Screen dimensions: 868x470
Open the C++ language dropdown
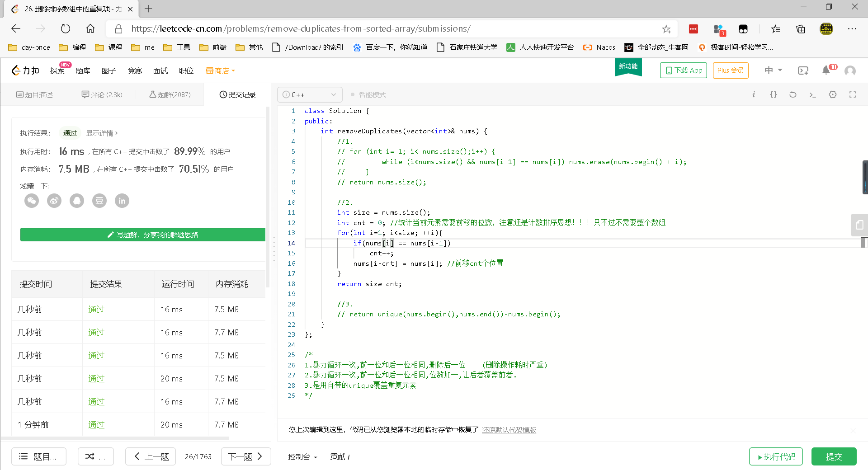coord(310,94)
